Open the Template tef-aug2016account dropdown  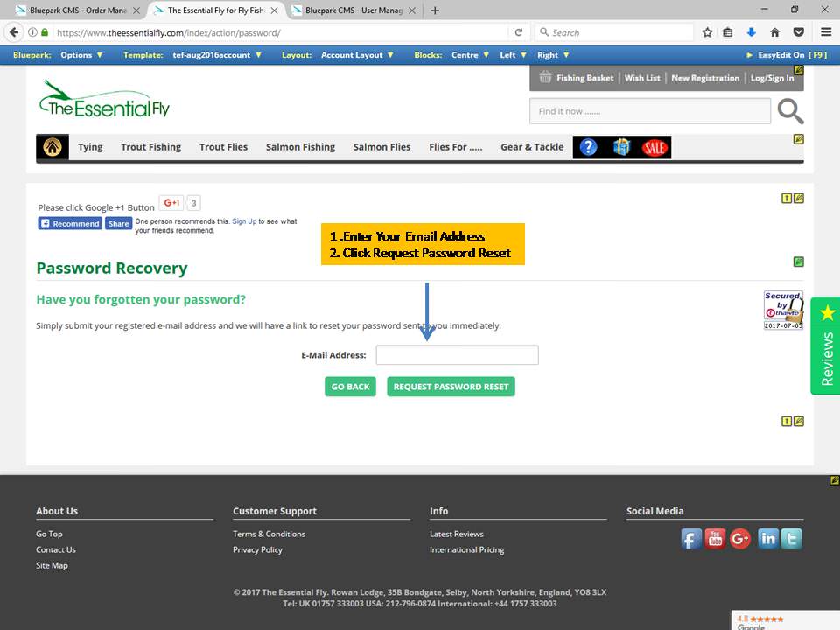(217, 55)
